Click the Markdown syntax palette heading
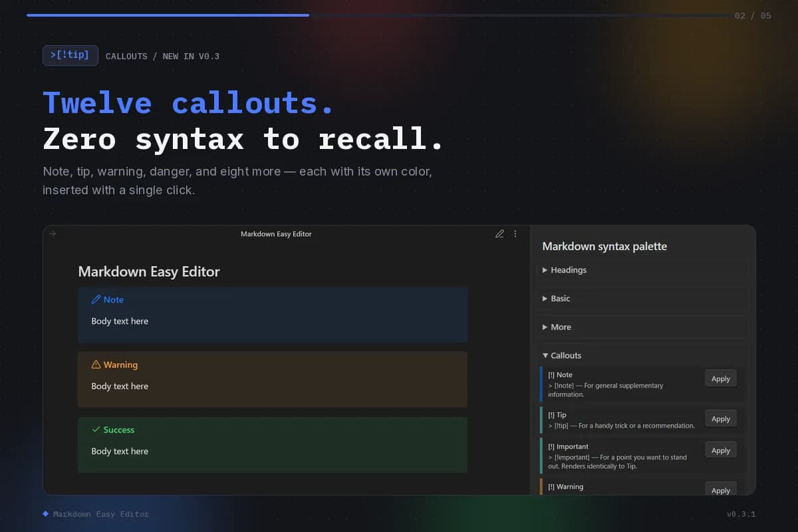798x532 pixels. pyautogui.click(x=604, y=246)
